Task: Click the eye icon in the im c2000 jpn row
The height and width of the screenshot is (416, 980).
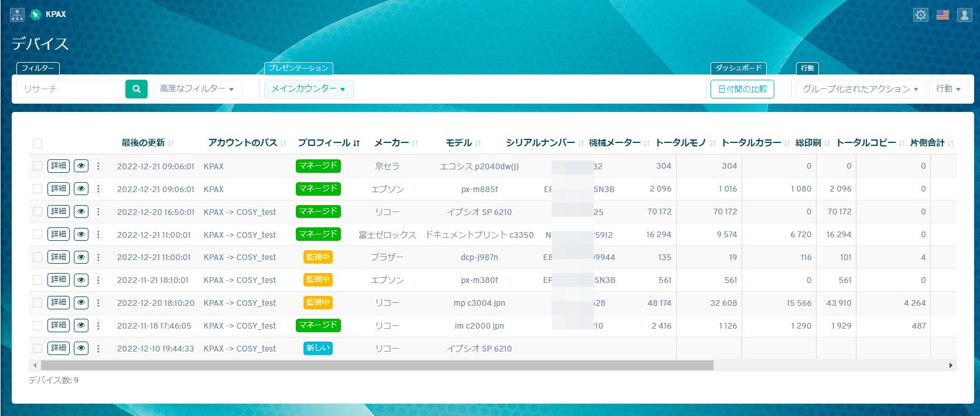Action: (x=81, y=326)
